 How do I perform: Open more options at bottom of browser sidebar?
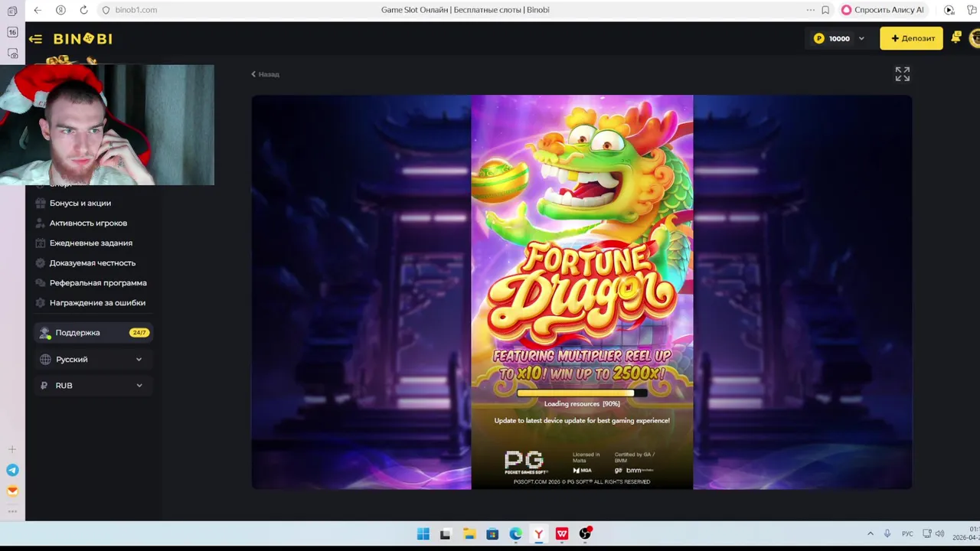point(12,510)
